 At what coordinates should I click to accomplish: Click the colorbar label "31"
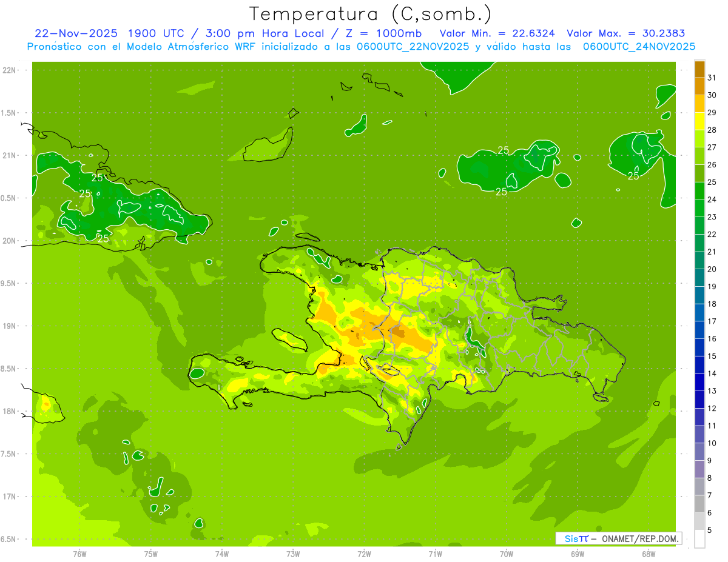click(712, 78)
